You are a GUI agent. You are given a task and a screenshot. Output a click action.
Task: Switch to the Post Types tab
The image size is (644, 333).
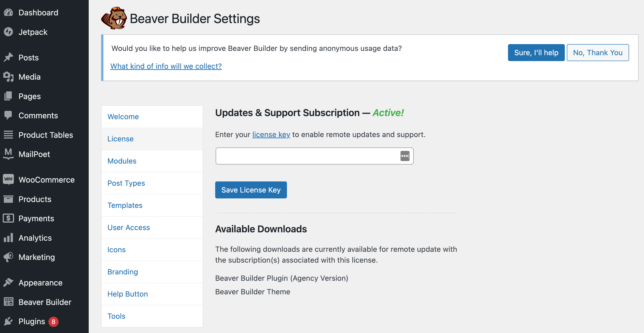tap(126, 183)
